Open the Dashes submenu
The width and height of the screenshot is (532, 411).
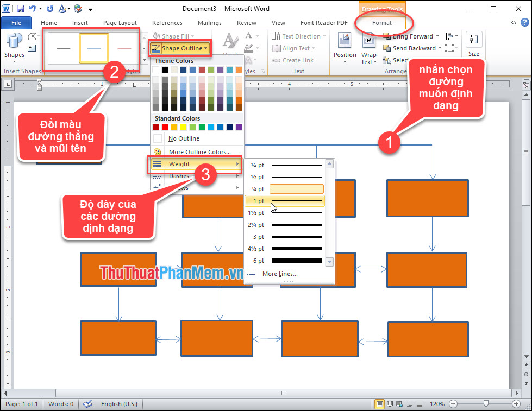click(x=179, y=176)
